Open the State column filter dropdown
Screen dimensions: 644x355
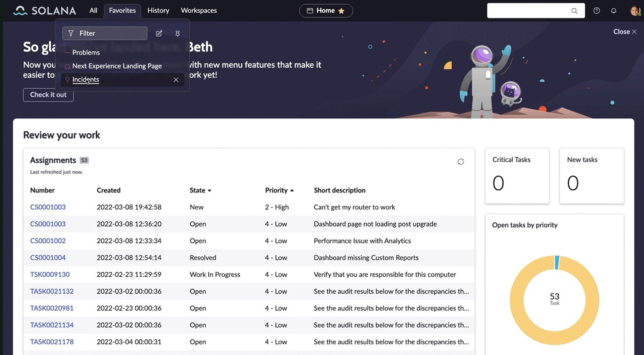(209, 190)
